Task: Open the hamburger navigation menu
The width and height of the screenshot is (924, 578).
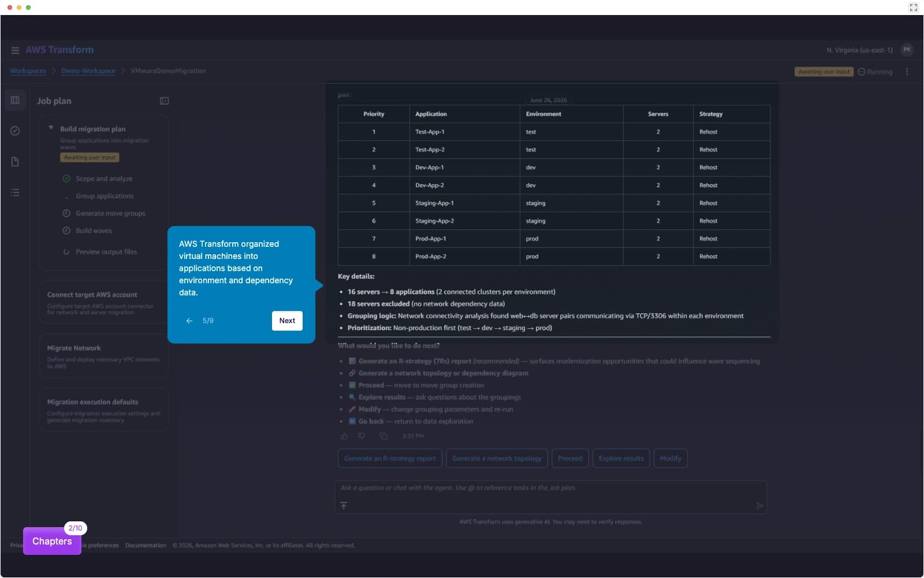Action: [x=15, y=50]
